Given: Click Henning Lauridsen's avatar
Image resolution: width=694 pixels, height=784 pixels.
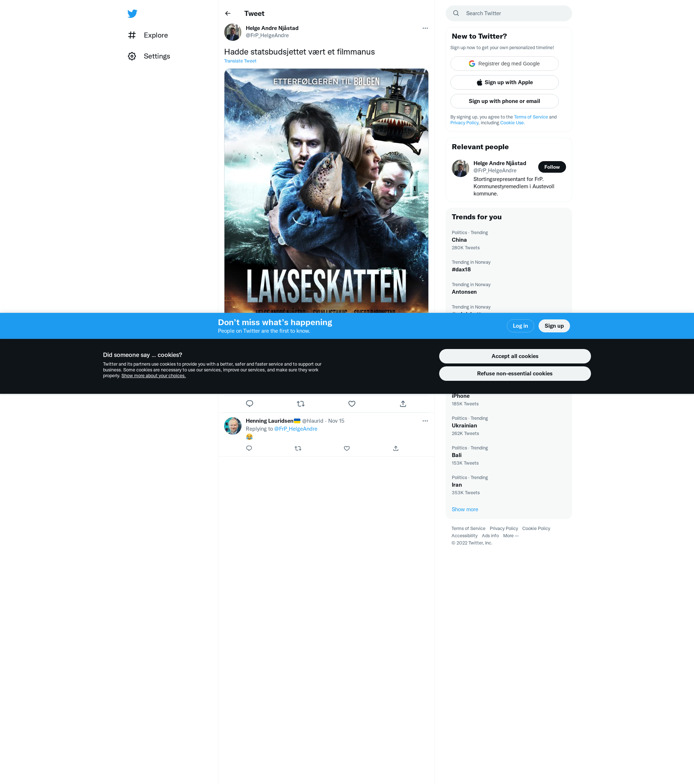Looking at the screenshot, I should [x=232, y=426].
